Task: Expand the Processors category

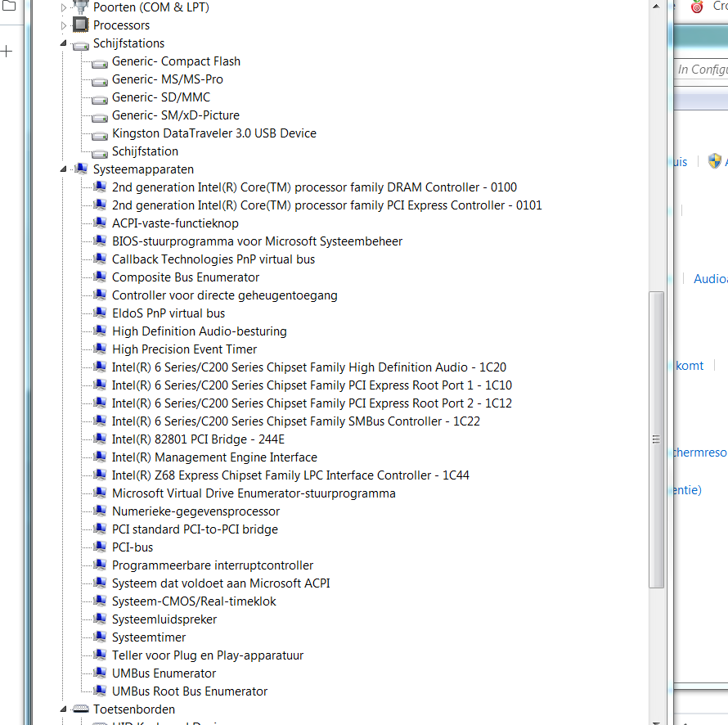Action: (x=64, y=25)
